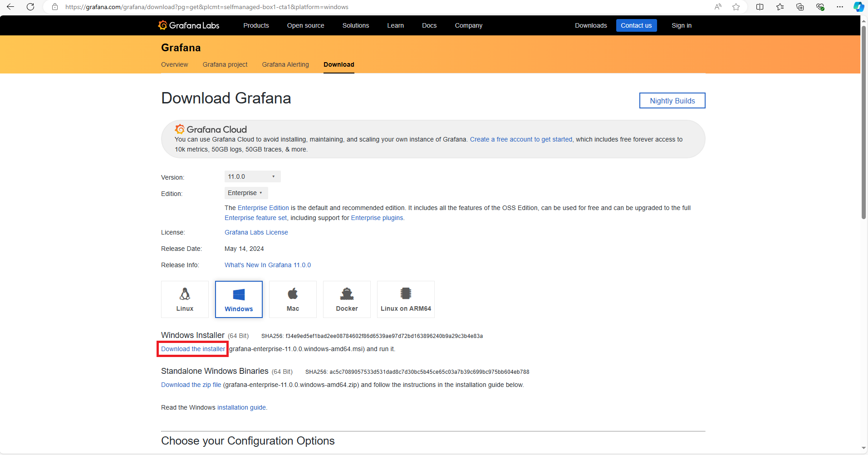This screenshot has height=455, width=868.
Task: Open the Enterprise Edition link
Action: (263, 208)
